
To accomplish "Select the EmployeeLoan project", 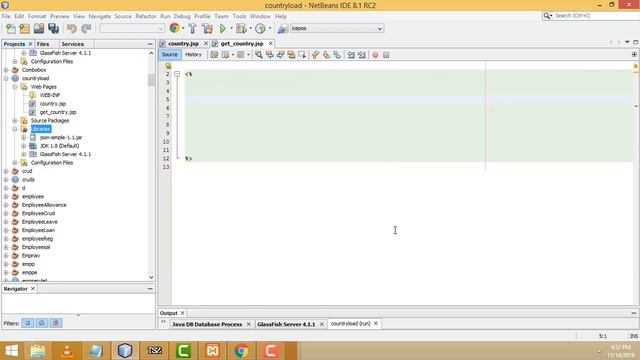I will (x=38, y=230).
